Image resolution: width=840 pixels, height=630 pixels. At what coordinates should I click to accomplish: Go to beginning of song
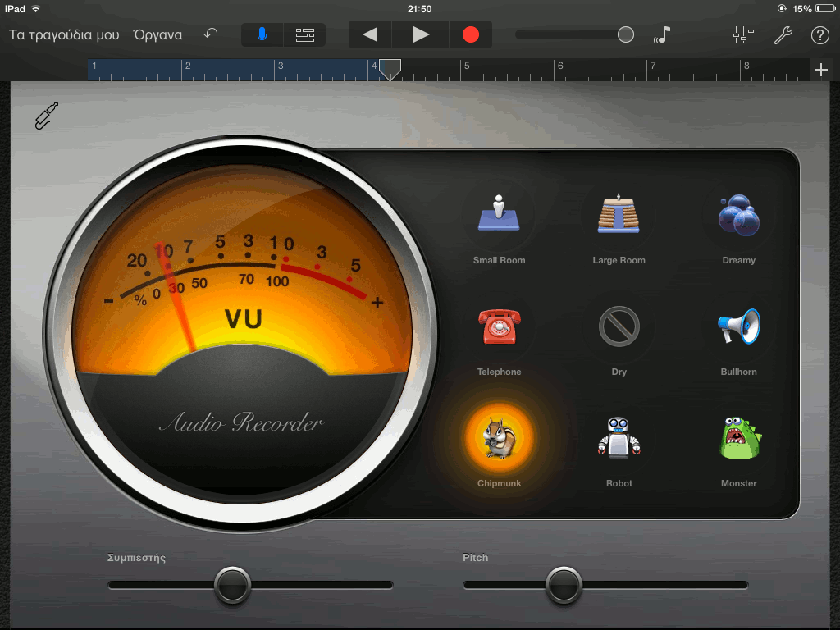(370, 34)
